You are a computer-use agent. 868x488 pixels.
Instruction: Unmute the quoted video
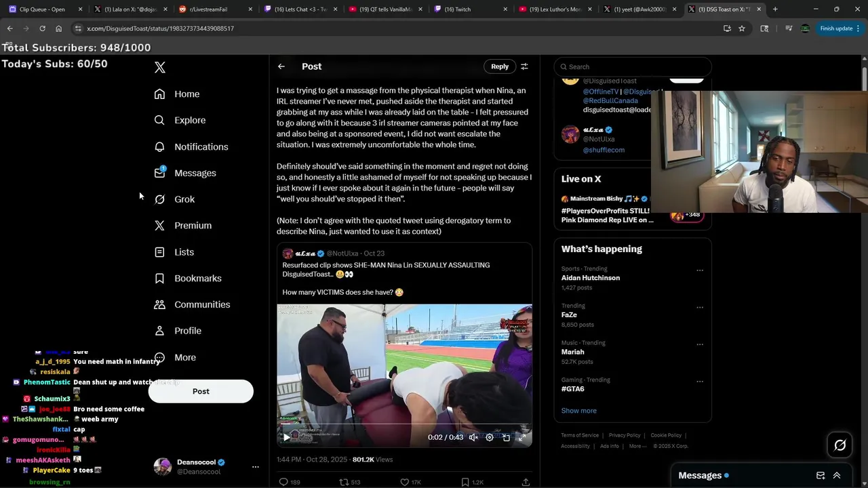pyautogui.click(x=473, y=437)
